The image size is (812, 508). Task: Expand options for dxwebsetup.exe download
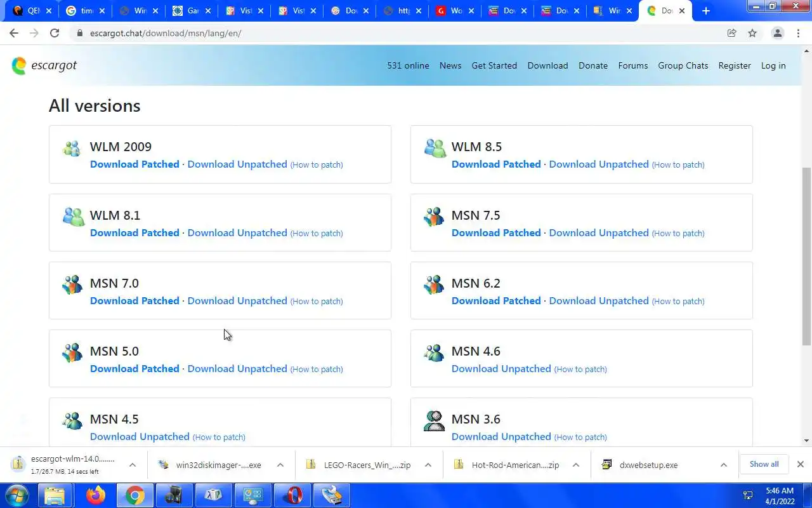click(x=723, y=465)
